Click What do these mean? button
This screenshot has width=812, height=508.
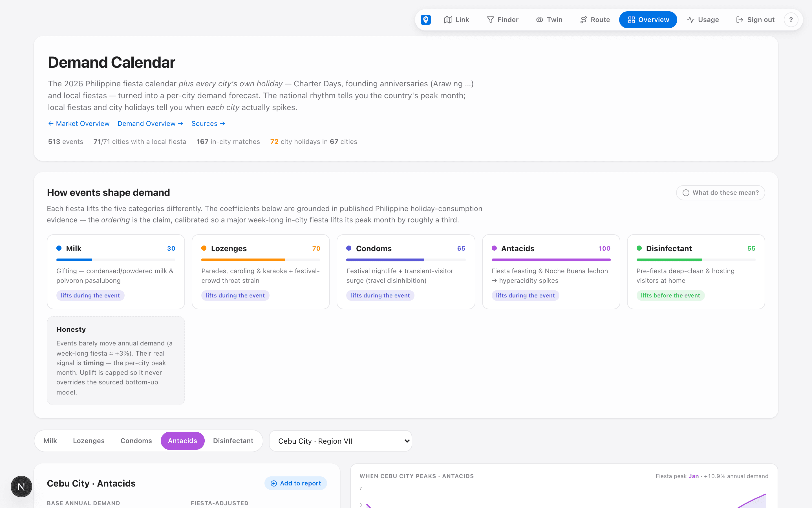point(720,192)
